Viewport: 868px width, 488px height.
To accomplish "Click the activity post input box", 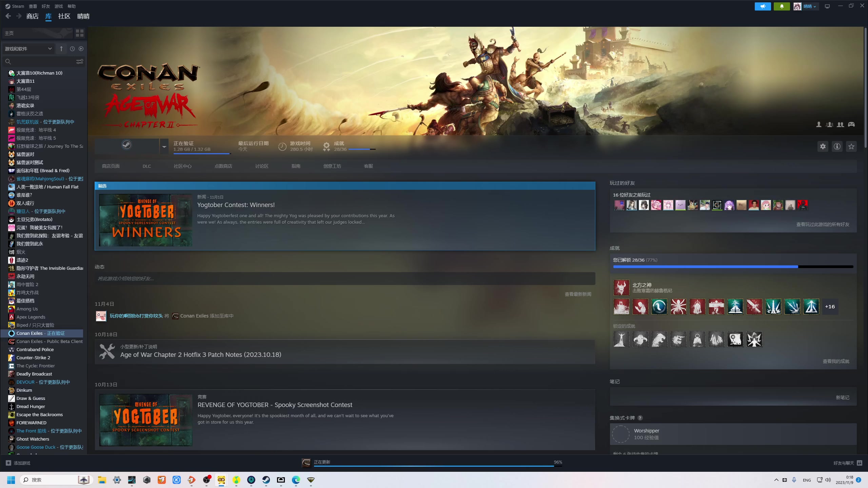I will click(x=345, y=279).
